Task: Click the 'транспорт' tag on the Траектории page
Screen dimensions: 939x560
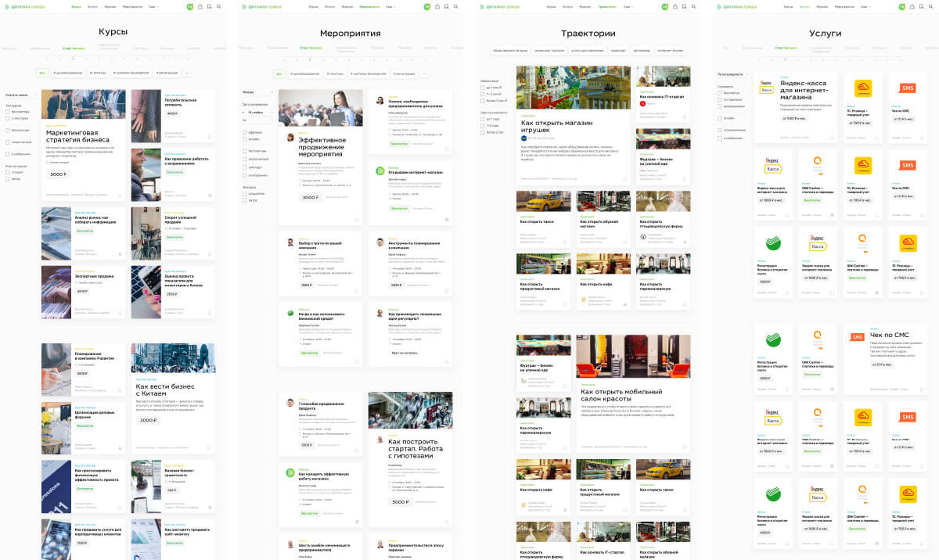Action: coord(618,50)
